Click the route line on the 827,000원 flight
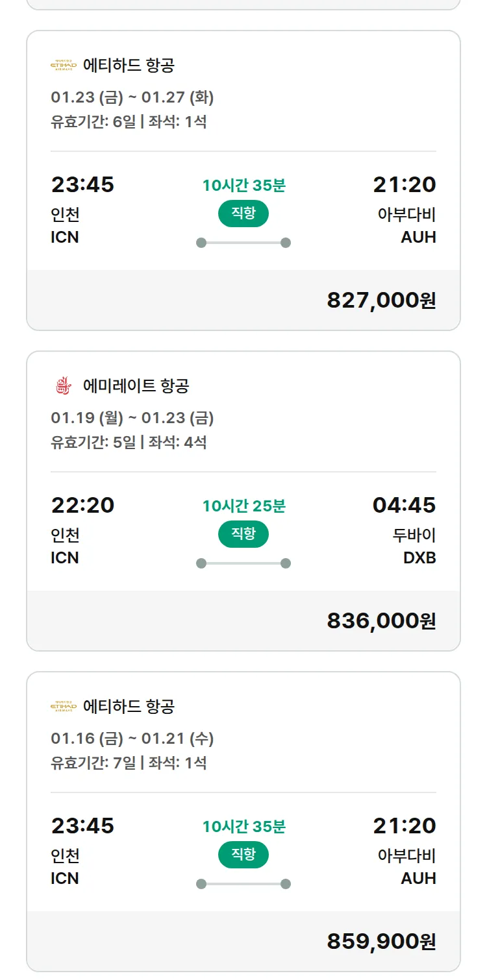 (x=243, y=243)
